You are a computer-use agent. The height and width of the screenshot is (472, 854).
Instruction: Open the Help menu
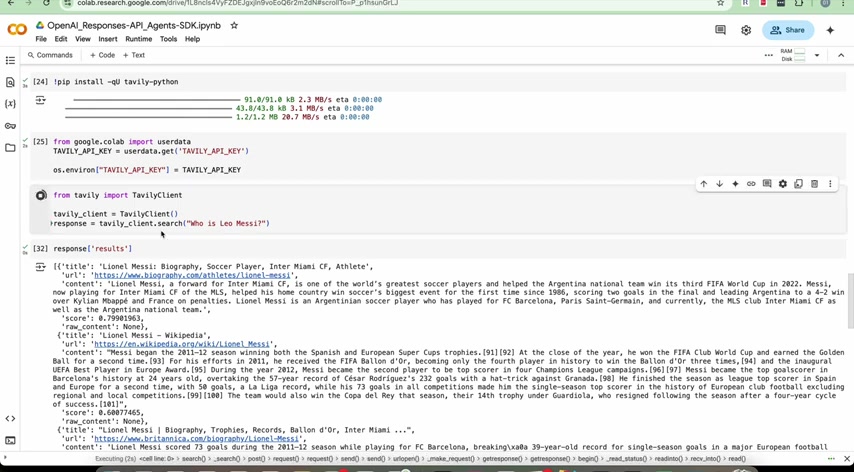(192, 39)
